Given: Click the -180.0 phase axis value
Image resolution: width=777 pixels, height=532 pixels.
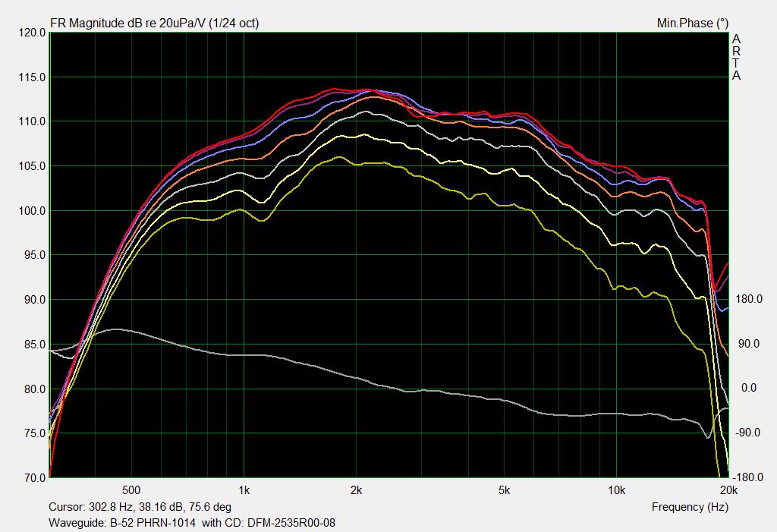Looking at the screenshot, I should 747,477.
